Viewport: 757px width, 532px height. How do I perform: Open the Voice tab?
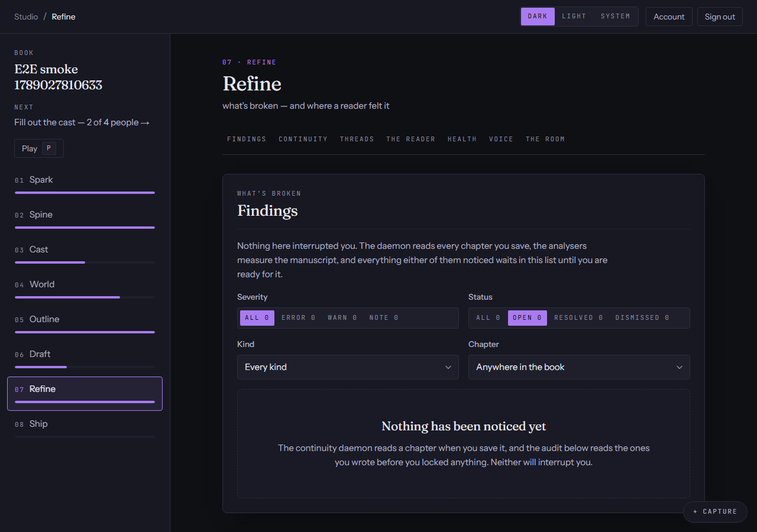pyautogui.click(x=501, y=140)
